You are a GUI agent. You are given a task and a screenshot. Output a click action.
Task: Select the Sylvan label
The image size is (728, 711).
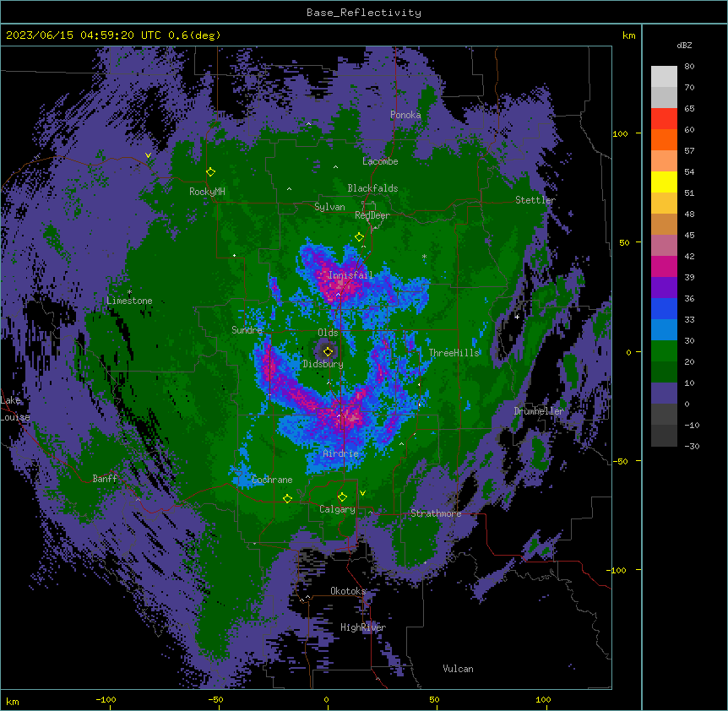point(329,207)
